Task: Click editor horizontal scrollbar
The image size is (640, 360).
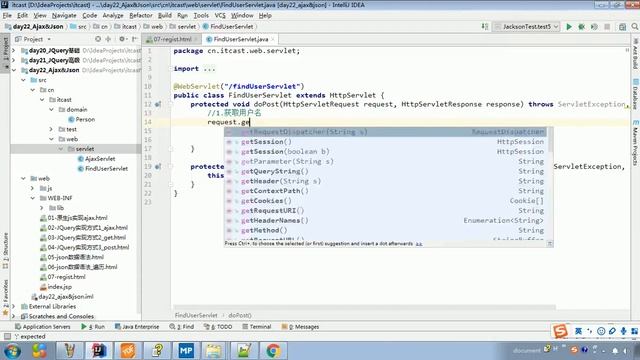Action: [x=364, y=307]
